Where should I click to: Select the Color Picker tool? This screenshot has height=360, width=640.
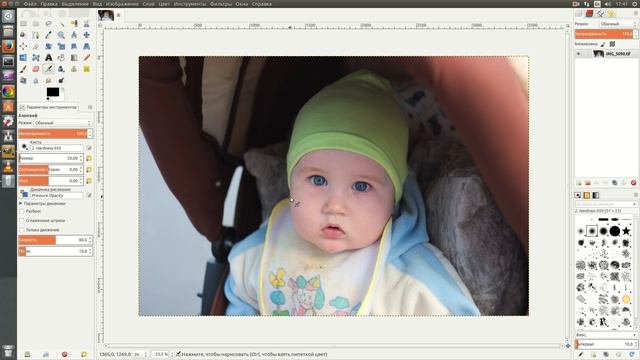click(49, 36)
